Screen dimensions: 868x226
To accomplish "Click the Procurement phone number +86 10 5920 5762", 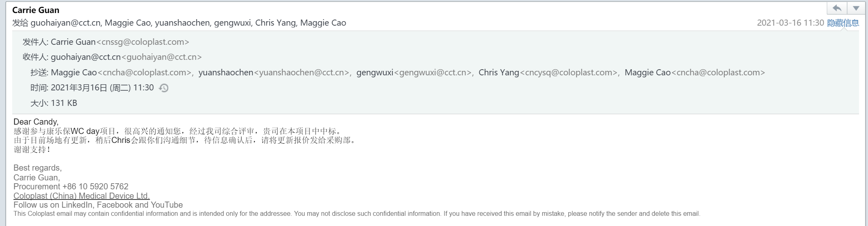I will [95, 187].
